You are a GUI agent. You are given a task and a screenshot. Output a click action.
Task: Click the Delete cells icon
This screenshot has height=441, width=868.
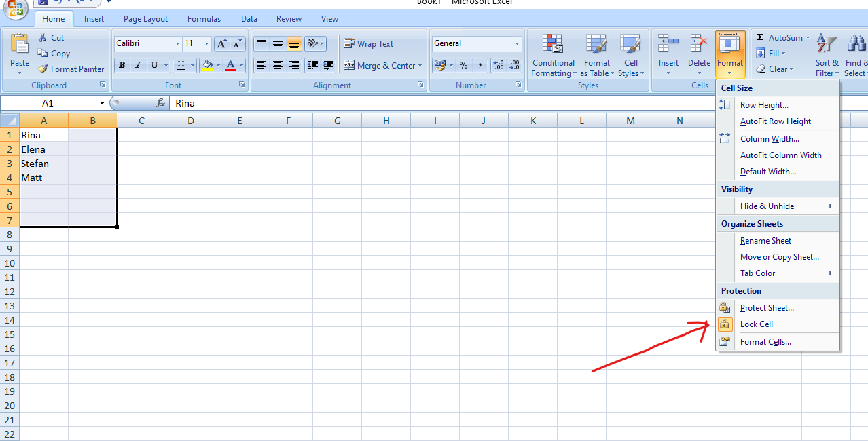click(699, 45)
